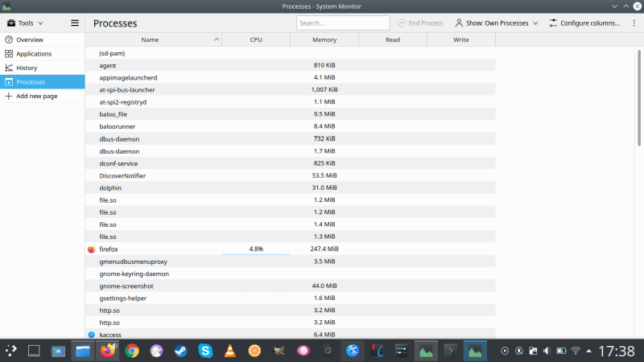644x362 pixels.
Task: Click the End Process button
Action: (420, 23)
